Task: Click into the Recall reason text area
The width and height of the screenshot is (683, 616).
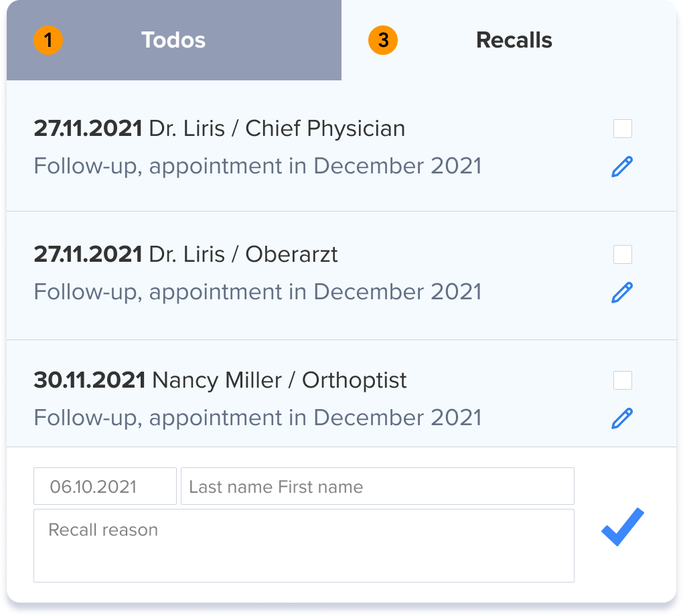Action: click(x=303, y=546)
